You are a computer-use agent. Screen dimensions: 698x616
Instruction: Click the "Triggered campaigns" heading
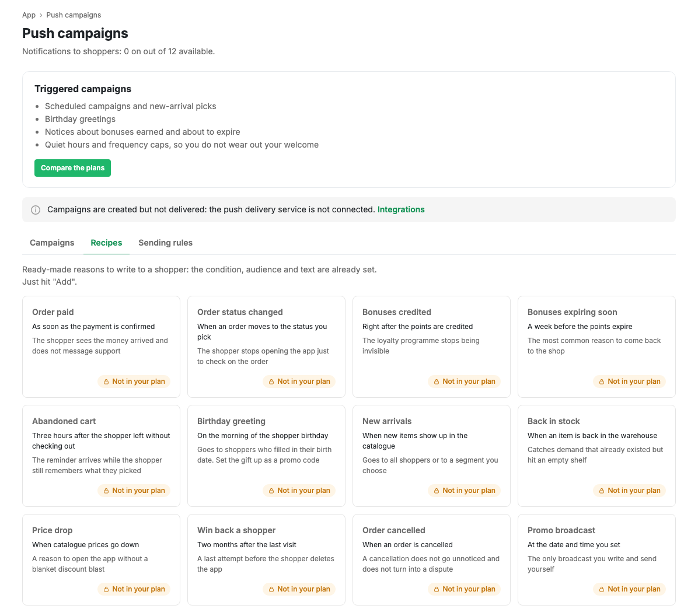(x=83, y=89)
